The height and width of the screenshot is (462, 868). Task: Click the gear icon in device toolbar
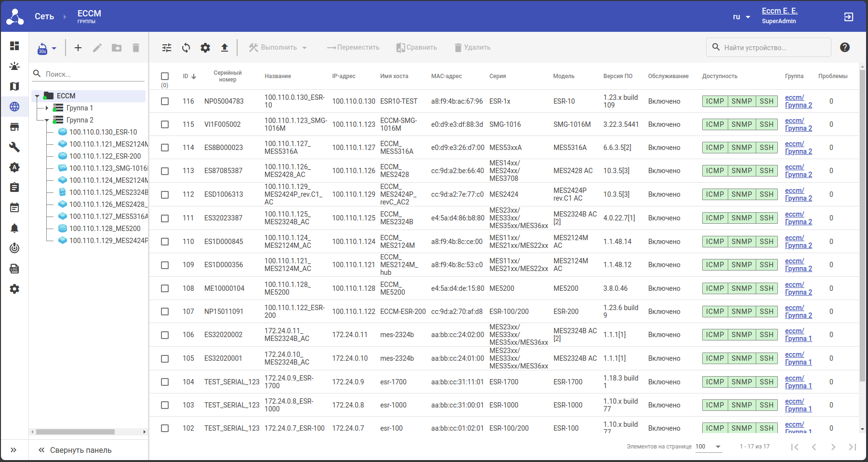(x=205, y=47)
